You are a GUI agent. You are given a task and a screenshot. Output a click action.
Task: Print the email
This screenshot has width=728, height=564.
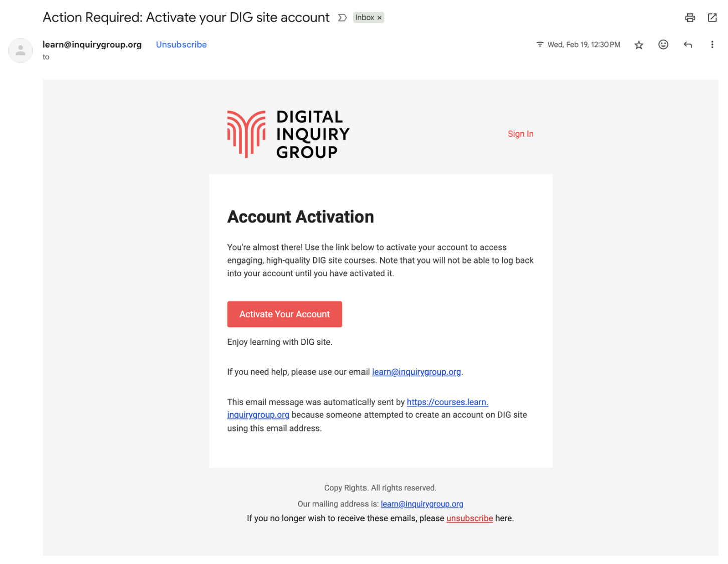690,17
